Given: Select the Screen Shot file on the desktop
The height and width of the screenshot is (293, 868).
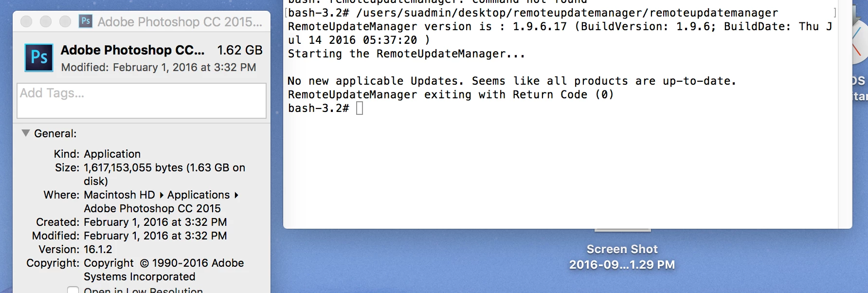Looking at the screenshot, I should 622,257.
